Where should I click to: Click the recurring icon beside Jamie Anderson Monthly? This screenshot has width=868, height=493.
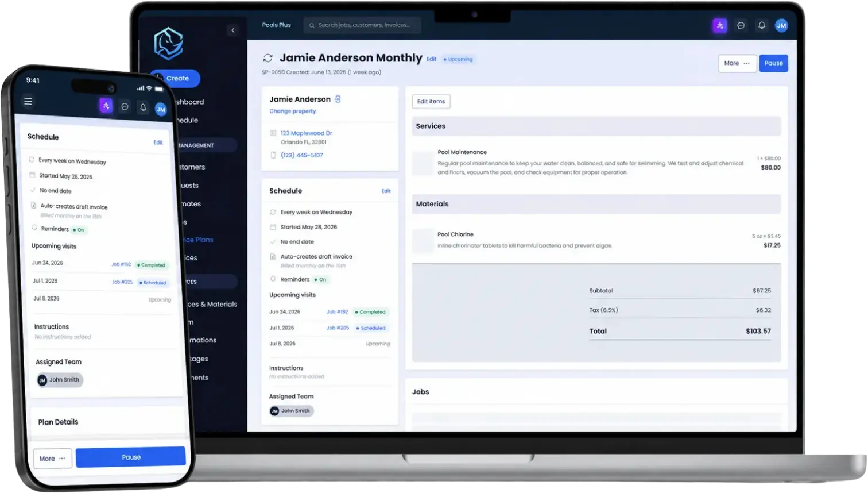pos(268,58)
